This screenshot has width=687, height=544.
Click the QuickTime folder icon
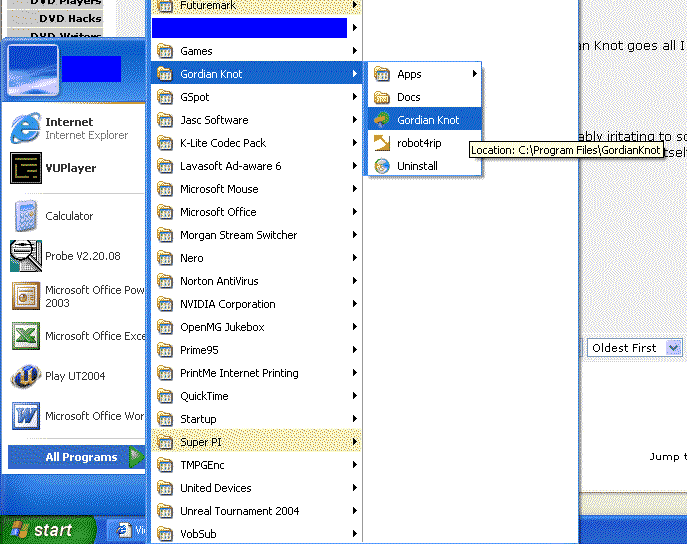click(165, 396)
